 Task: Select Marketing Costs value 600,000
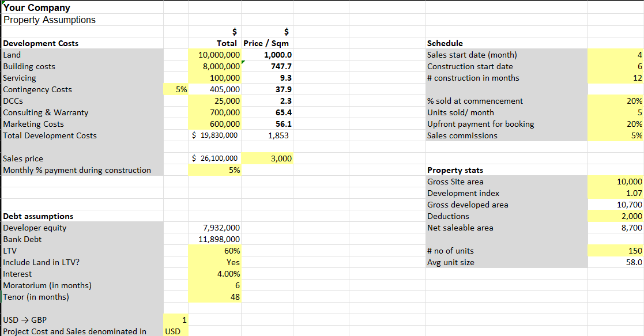215,124
